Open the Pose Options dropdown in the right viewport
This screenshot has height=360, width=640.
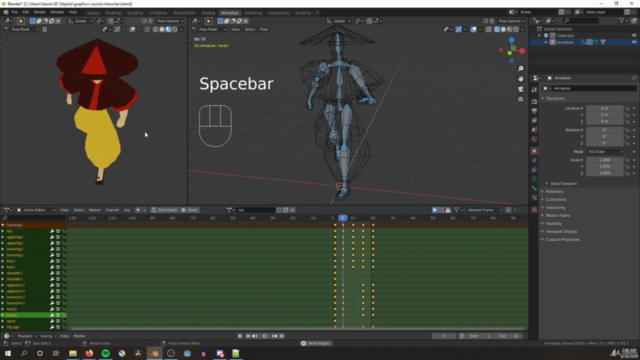[511, 21]
